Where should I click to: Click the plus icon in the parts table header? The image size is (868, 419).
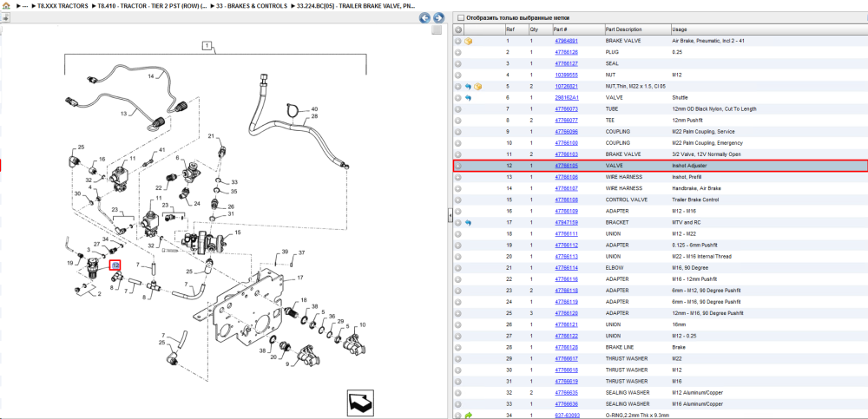(458, 29)
